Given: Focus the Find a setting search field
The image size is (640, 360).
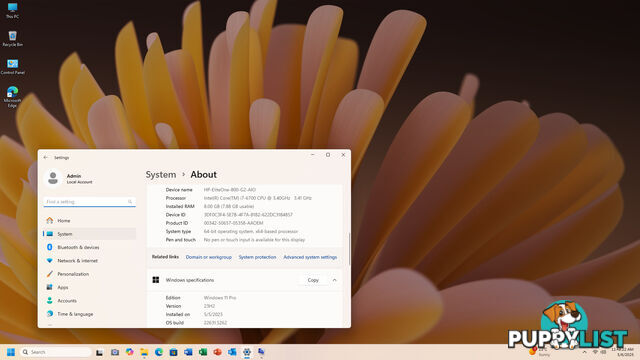Looking at the screenshot, I should 89,202.
